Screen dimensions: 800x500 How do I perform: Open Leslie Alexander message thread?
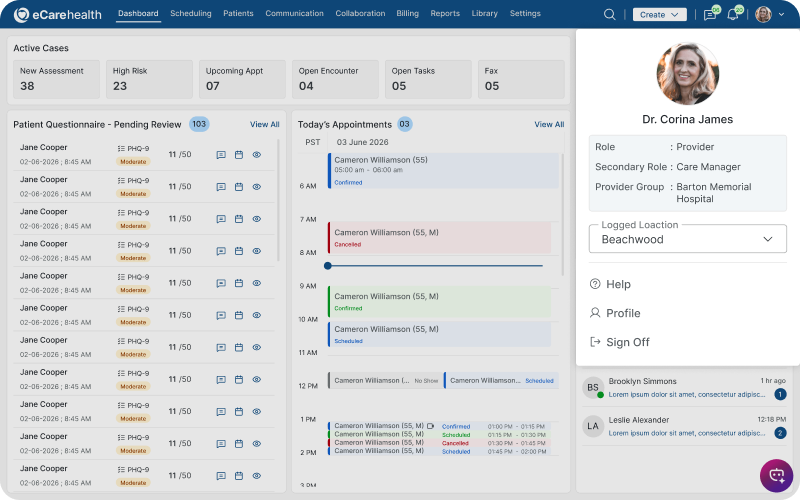pyautogui.click(x=684, y=426)
